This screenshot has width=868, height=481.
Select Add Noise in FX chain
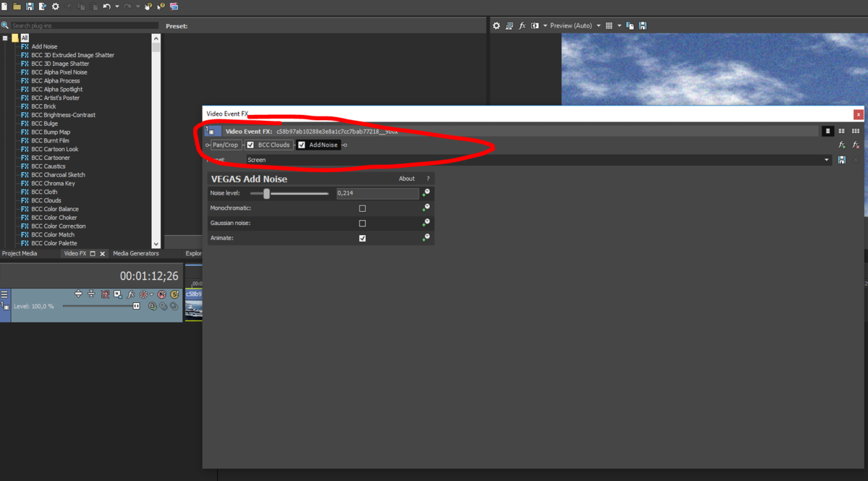pyautogui.click(x=323, y=145)
